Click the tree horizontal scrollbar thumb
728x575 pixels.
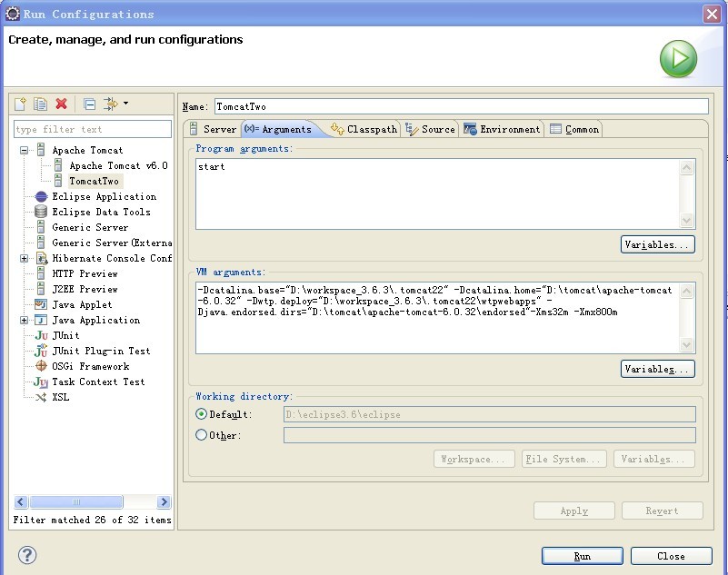coord(76,501)
